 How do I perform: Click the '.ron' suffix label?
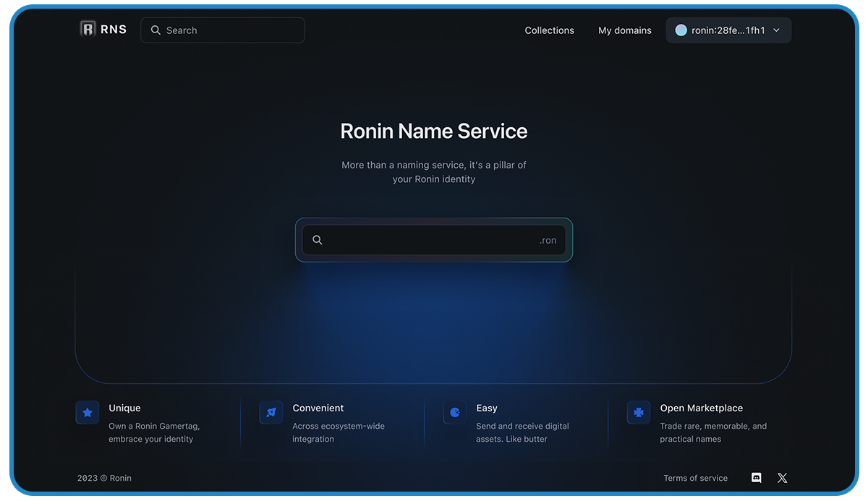click(x=548, y=240)
